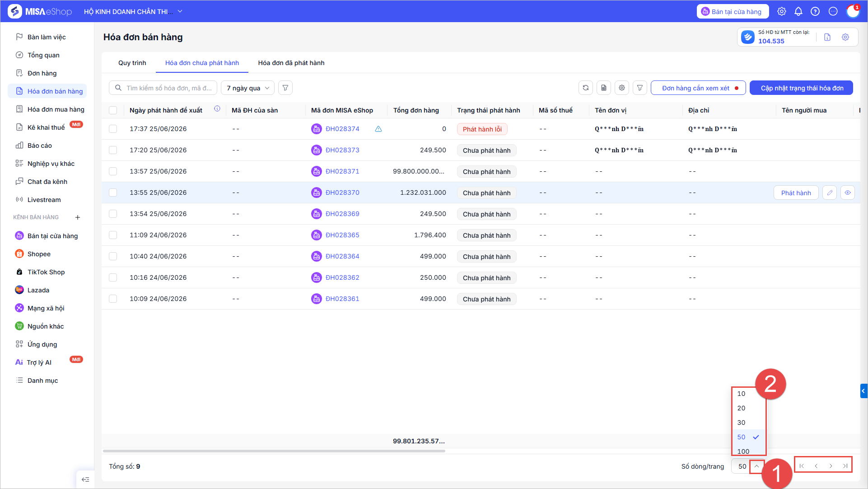
Task: Tick the checkbox for the DH028361 row
Action: (113, 299)
